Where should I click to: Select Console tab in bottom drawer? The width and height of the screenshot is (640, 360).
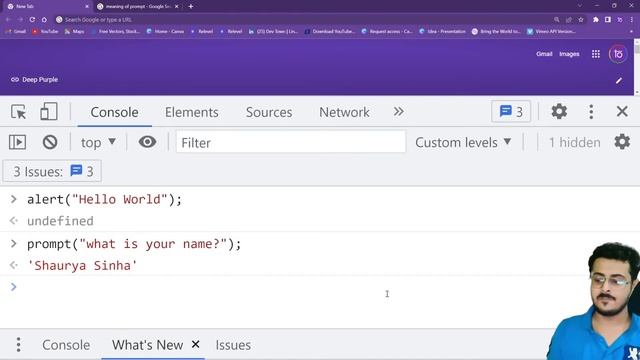click(66, 345)
